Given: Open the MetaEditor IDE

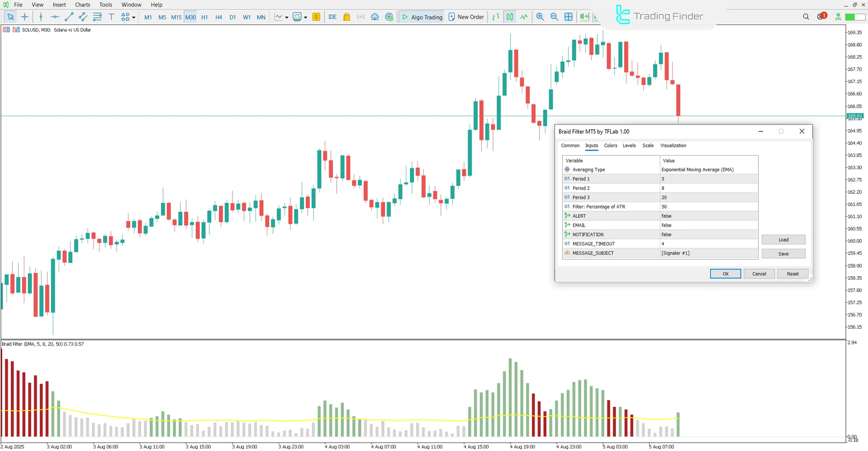Looking at the screenshot, I should (332, 17).
